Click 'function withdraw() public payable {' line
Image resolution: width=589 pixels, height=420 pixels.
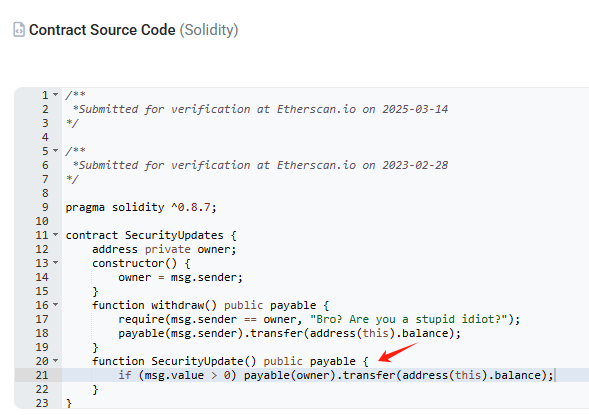[x=210, y=305]
